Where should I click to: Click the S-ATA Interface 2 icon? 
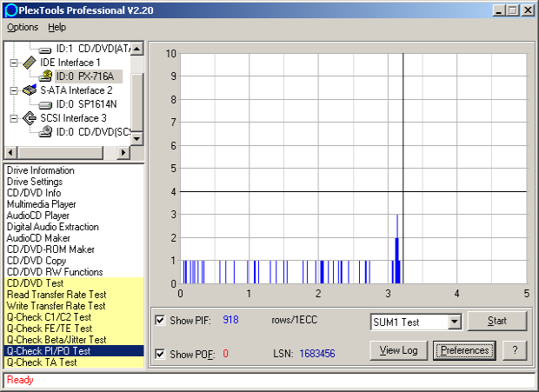coord(30,90)
